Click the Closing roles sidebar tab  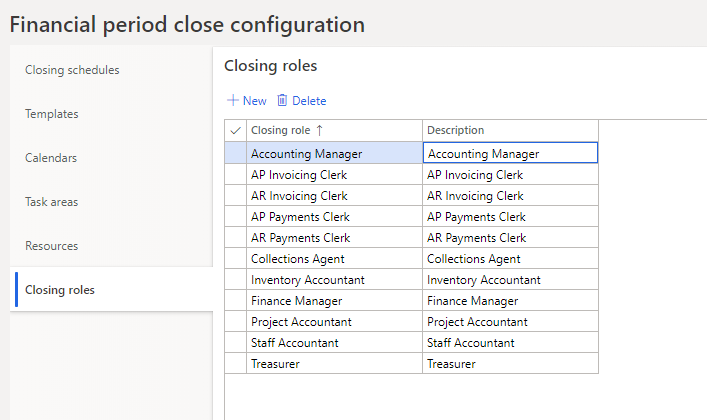59,290
